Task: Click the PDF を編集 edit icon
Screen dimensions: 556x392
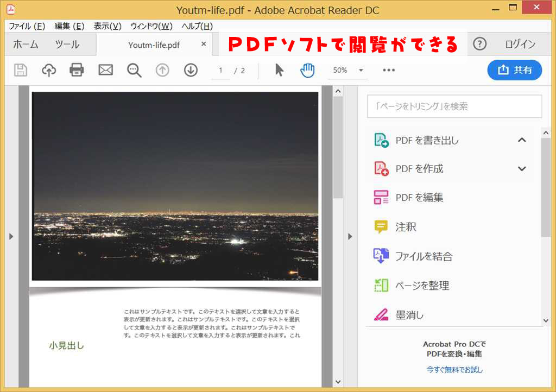Action: click(x=381, y=198)
